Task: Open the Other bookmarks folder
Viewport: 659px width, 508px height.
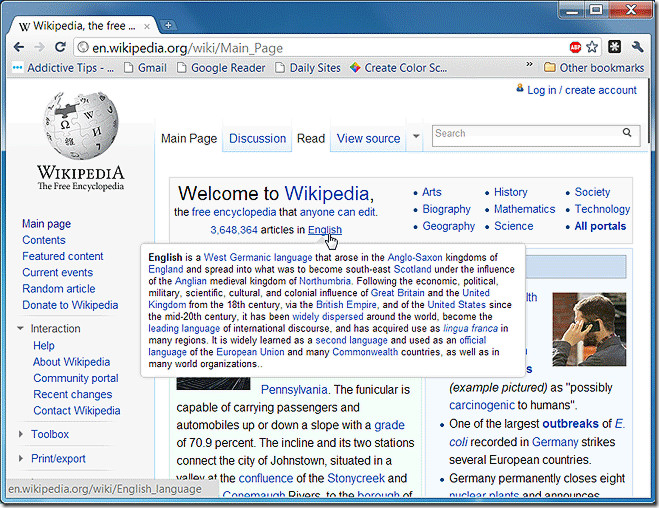Action: point(593,68)
